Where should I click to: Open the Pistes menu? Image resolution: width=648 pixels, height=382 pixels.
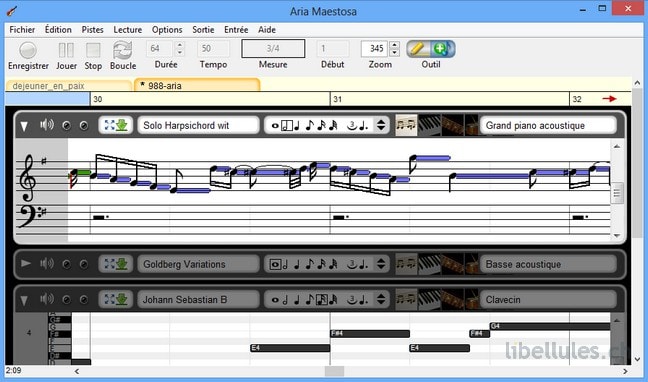93,30
